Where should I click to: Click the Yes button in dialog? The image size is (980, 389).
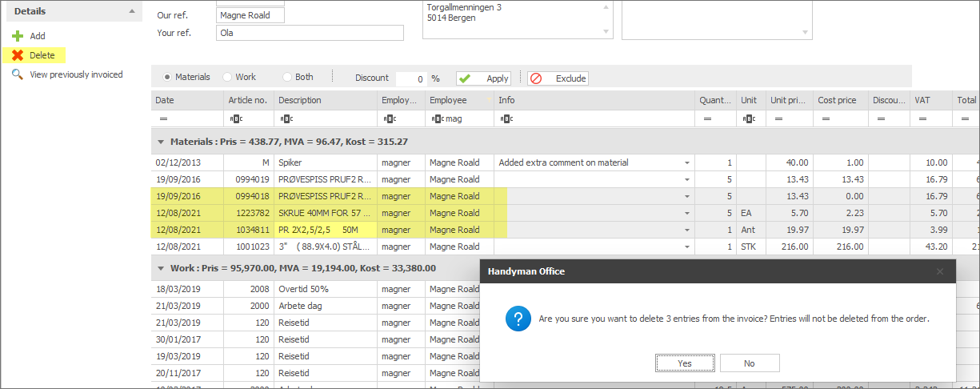pos(685,363)
